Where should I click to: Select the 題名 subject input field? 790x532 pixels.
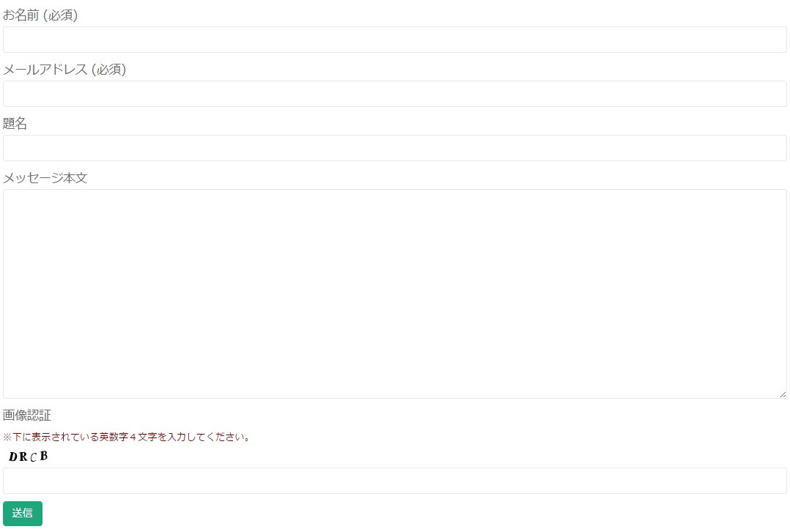click(394, 148)
